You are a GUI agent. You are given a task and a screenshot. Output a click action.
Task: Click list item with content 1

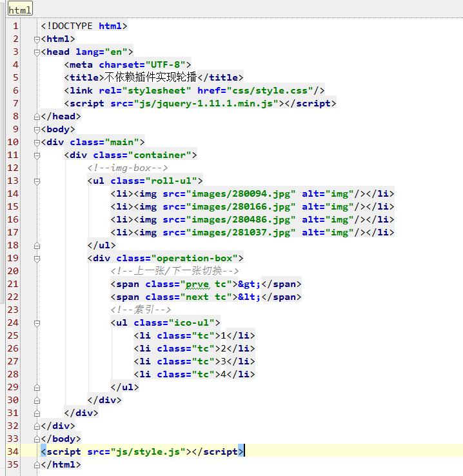tap(194, 336)
